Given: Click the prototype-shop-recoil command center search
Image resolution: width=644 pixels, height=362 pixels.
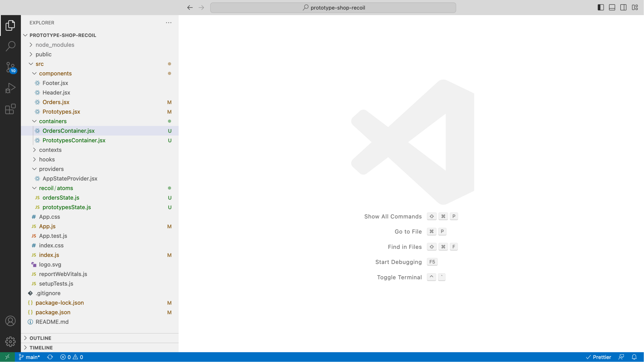Looking at the screenshot, I should [x=333, y=8].
